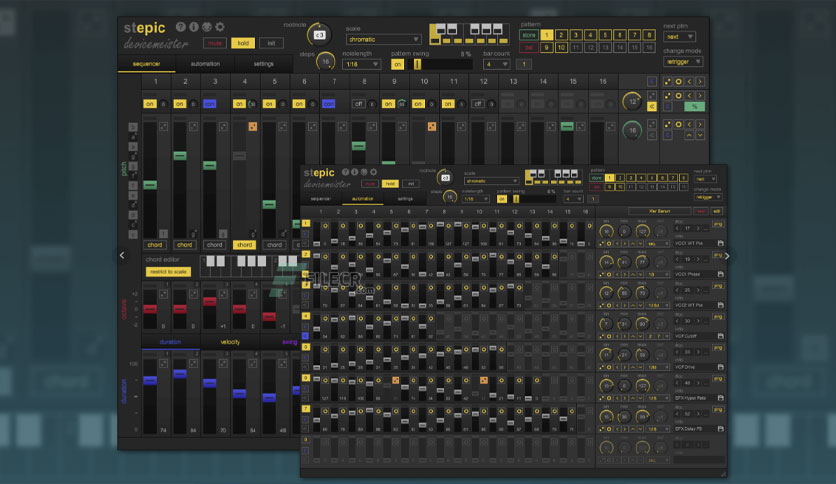This screenshot has width=836, height=484.
Task: Randomize step 1 pitch with its dice icon
Action: [x=163, y=126]
